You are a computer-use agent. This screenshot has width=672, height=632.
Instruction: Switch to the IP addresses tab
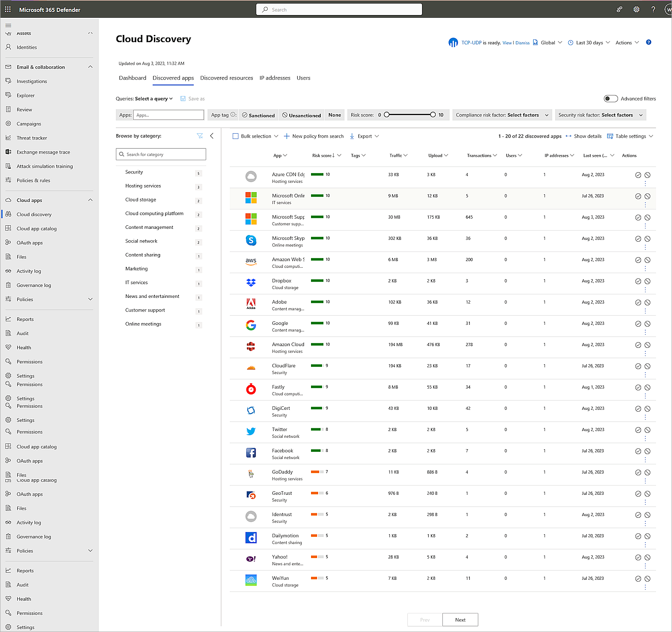click(x=275, y=78)
